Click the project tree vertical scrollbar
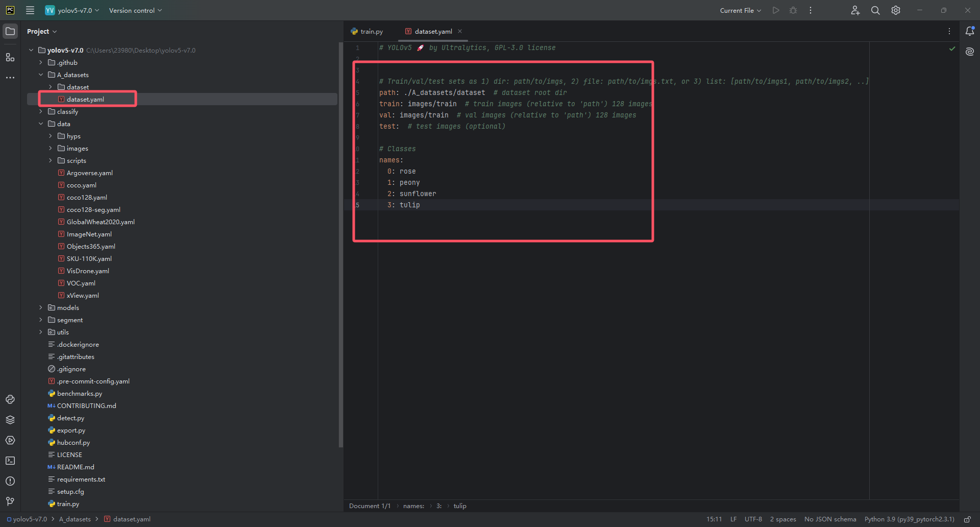This screenshot has height=527, width=980. pos(340,245)
